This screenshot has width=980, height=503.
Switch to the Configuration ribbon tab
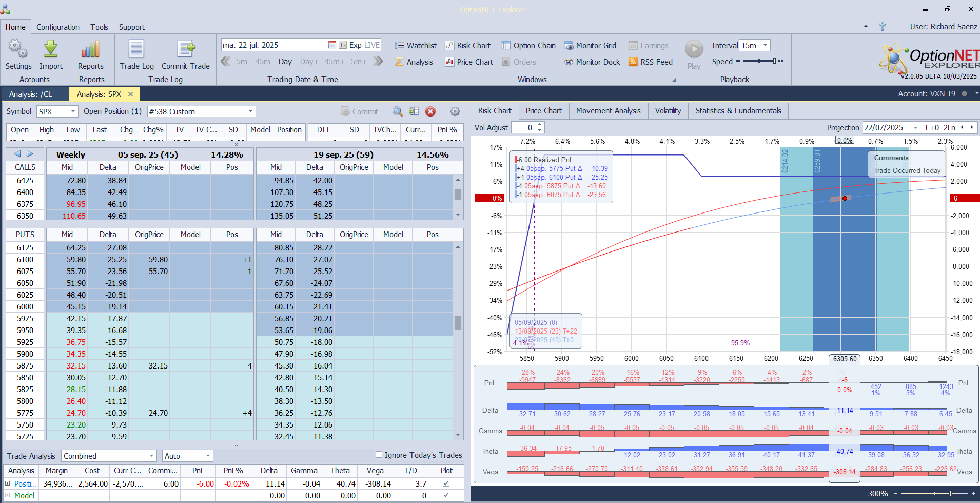click(x=58, y=27)
